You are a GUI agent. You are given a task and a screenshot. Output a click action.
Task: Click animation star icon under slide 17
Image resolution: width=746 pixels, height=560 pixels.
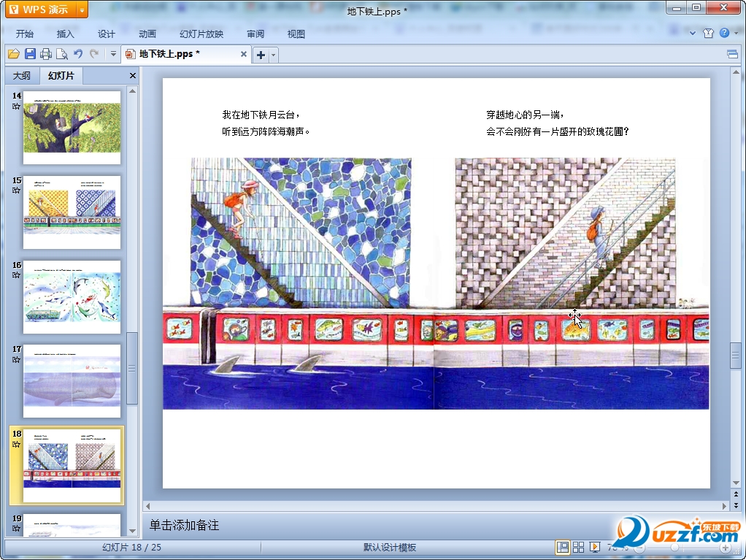pos(16,359)
